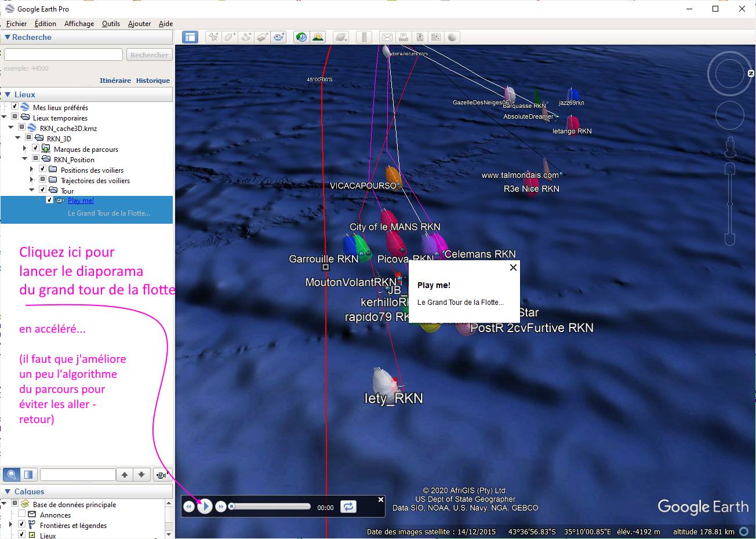Show historical imagery clock icon

(x=301, y=37)
